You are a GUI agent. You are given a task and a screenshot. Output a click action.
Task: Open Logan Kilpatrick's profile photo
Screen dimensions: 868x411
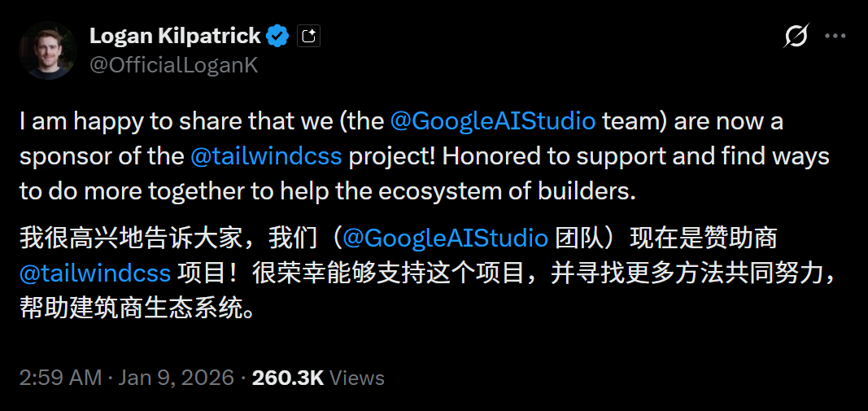48,50
